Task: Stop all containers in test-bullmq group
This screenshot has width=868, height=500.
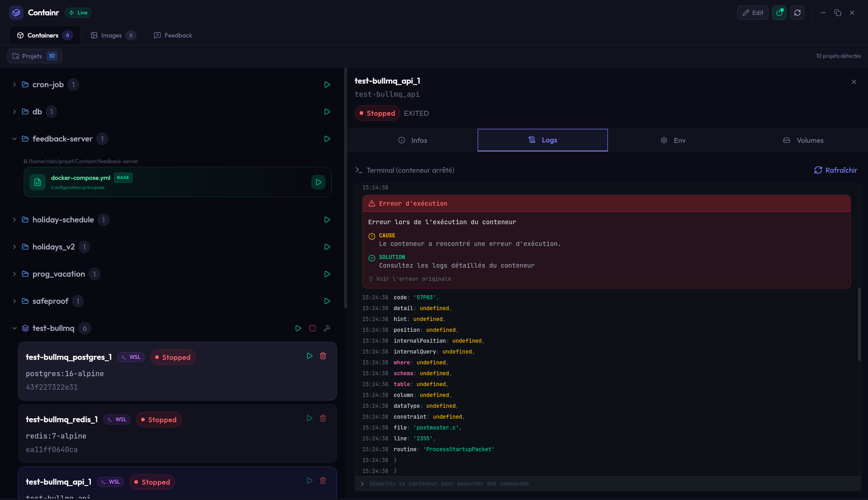Action: click(313, 328)
